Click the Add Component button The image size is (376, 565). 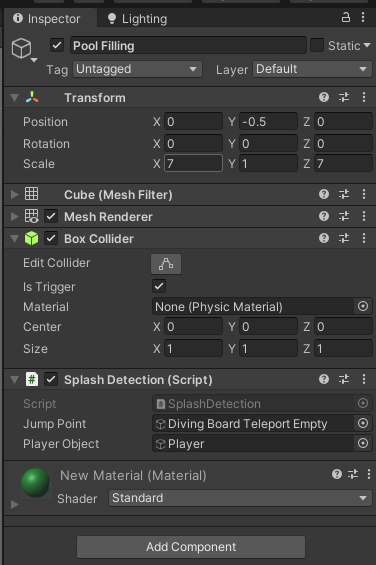click(x=191, y=547)
